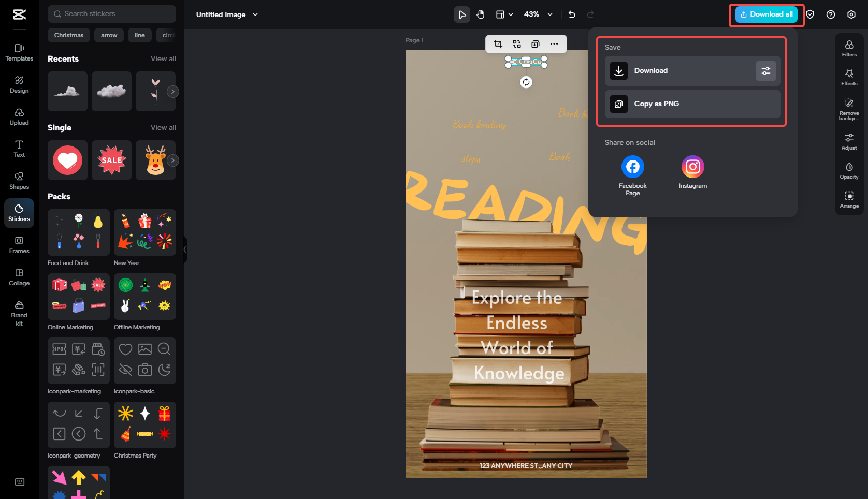Image resolution: width=868 pixels, height=499 pixels.
Task: Click the Download all button
Action: click(766, 14)
